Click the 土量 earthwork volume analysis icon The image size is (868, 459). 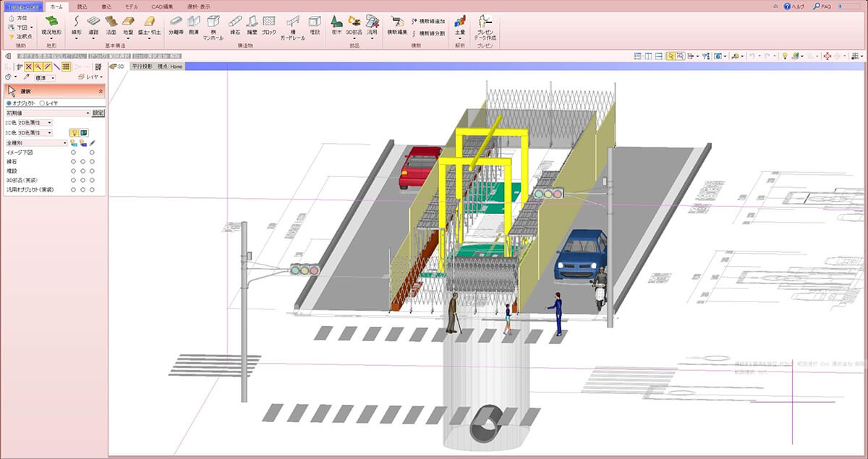(460, 25)
